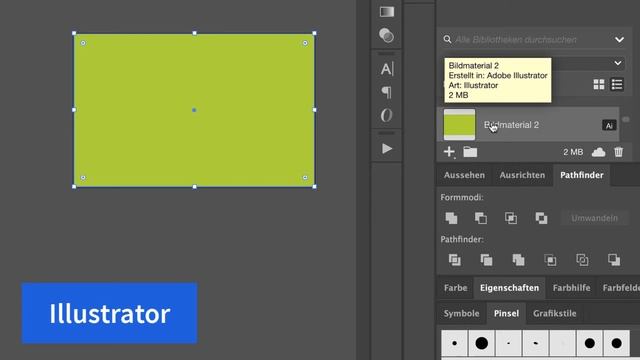Select the tiny dot brush, third in the row
The image size is (640, 360).
pyautogui.click(x=508, y=343)
